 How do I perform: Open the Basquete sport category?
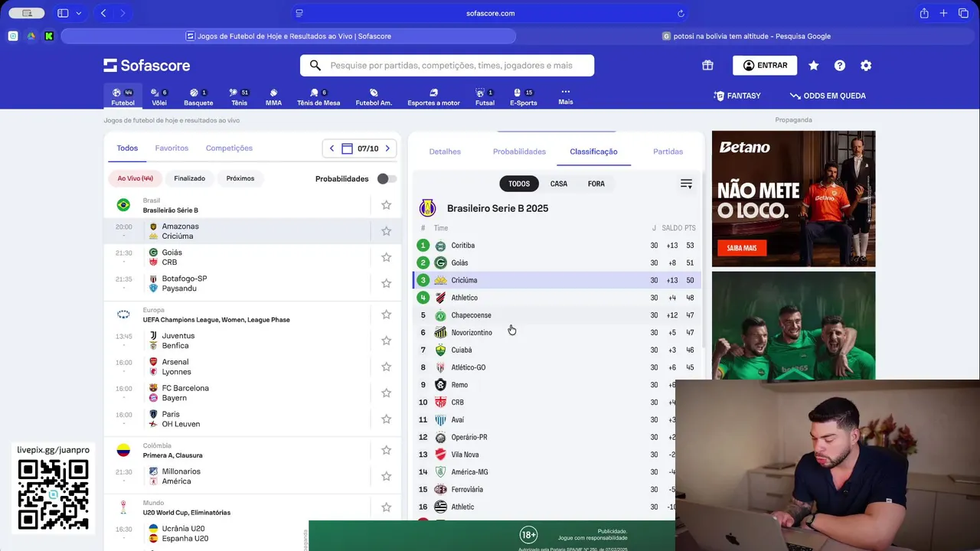pos(198,96)
